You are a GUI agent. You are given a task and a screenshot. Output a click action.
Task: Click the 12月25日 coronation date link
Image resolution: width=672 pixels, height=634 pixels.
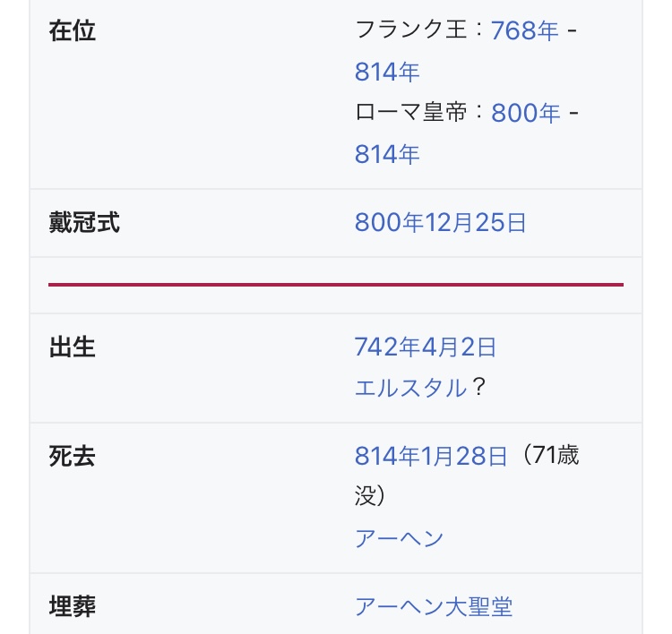[x=475, y=222]
